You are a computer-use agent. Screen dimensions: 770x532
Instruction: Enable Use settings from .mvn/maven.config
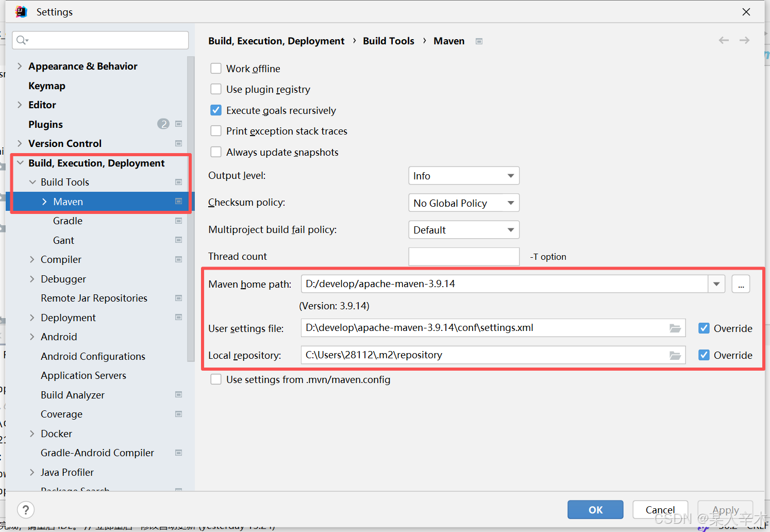coord(216,379)
